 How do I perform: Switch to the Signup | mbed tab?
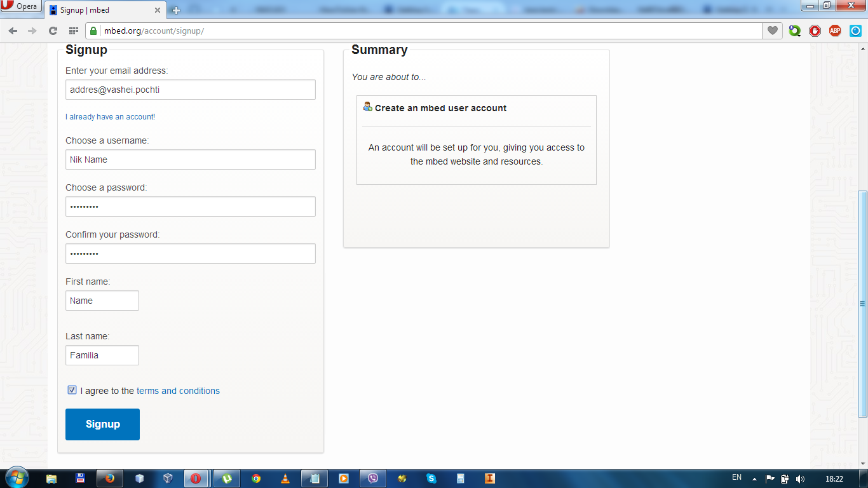[106, 10]
